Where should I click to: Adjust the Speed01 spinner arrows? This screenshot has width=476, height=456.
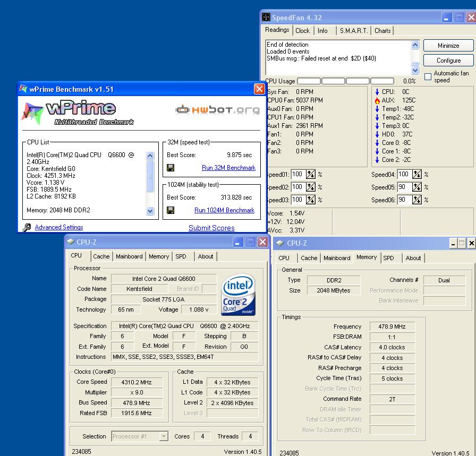pyautogui.click(x=311, y=174)
